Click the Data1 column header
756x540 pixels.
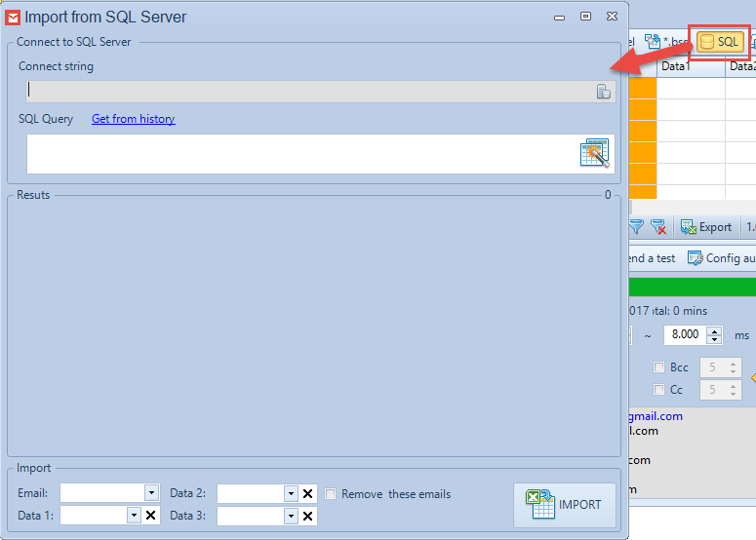coord(691,66)
